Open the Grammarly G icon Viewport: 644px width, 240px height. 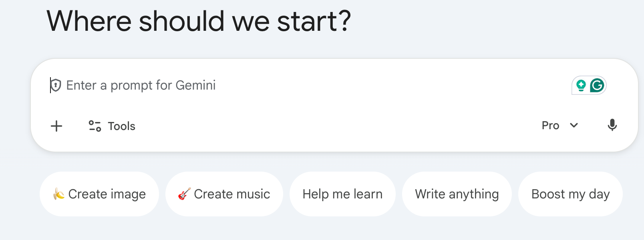coord(597,85)
